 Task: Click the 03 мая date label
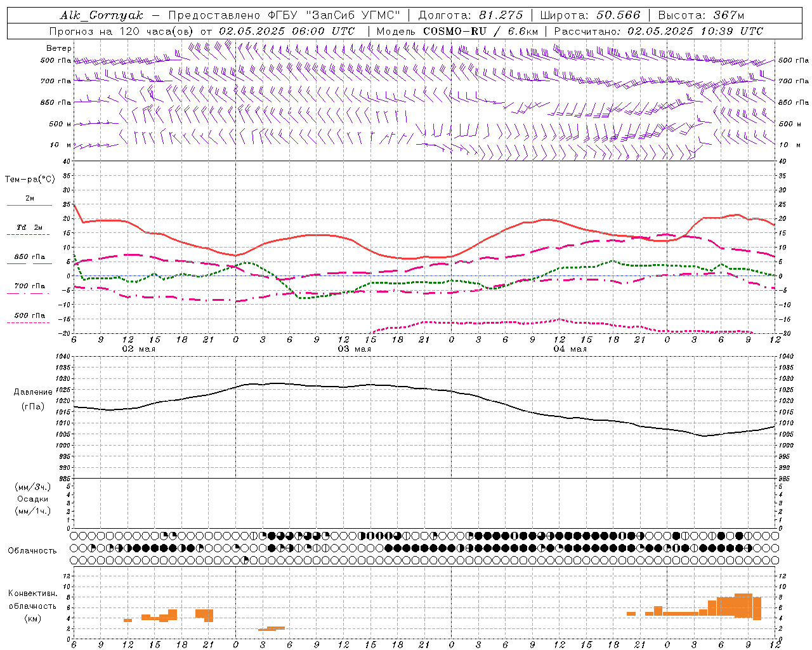(354, 349)
